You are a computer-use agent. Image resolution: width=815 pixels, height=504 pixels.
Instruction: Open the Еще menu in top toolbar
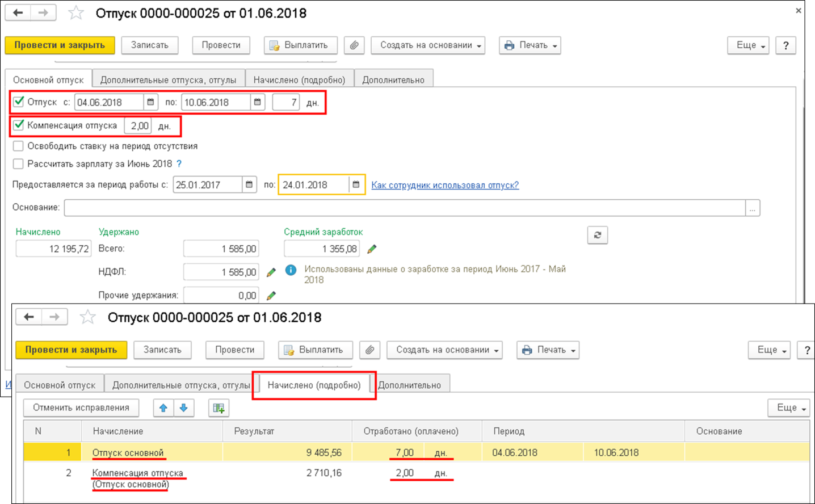coord(747,45)
